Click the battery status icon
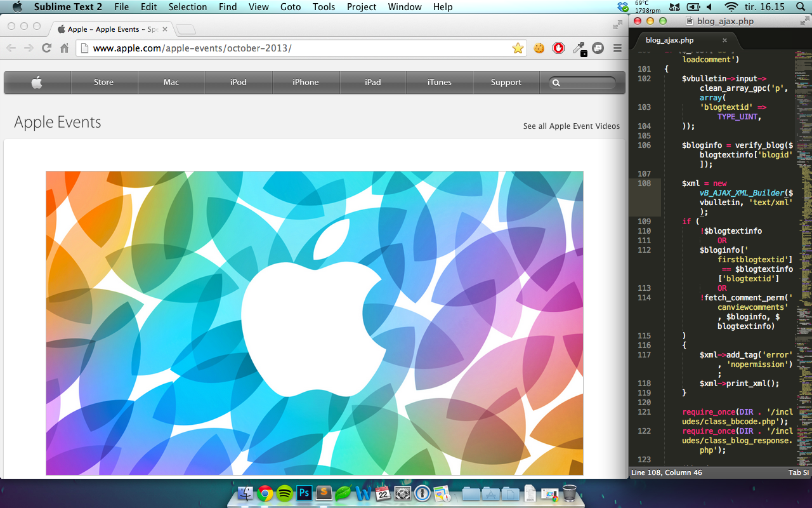 pos(693,7)
